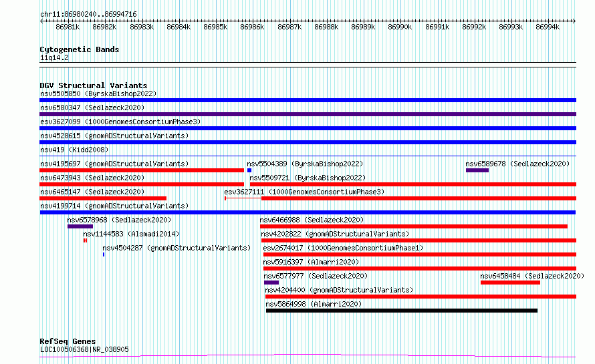Click the small blue square under nsv5504389
This screenshot has width=595, height=364.
(249, 170)
